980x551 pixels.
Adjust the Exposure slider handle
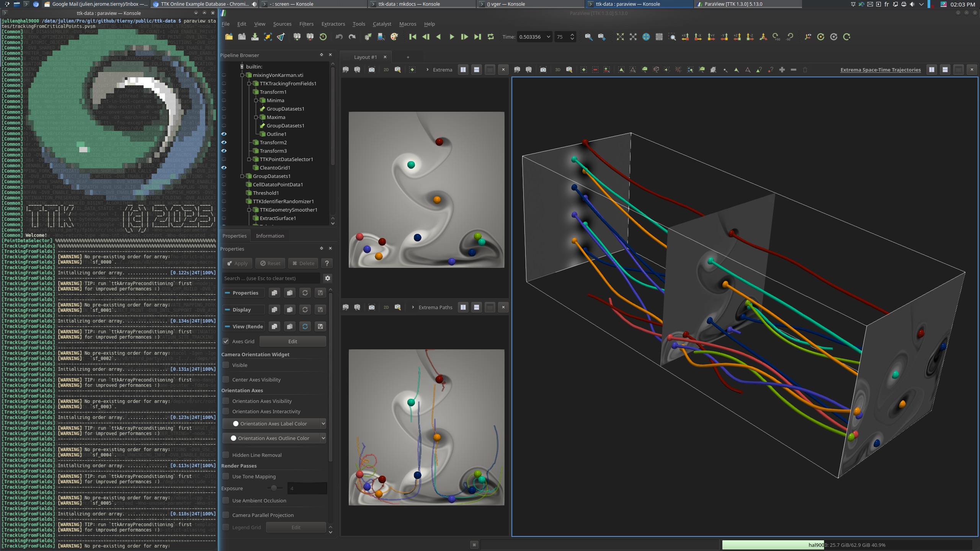pyautogui.click(x=274, y=488)
